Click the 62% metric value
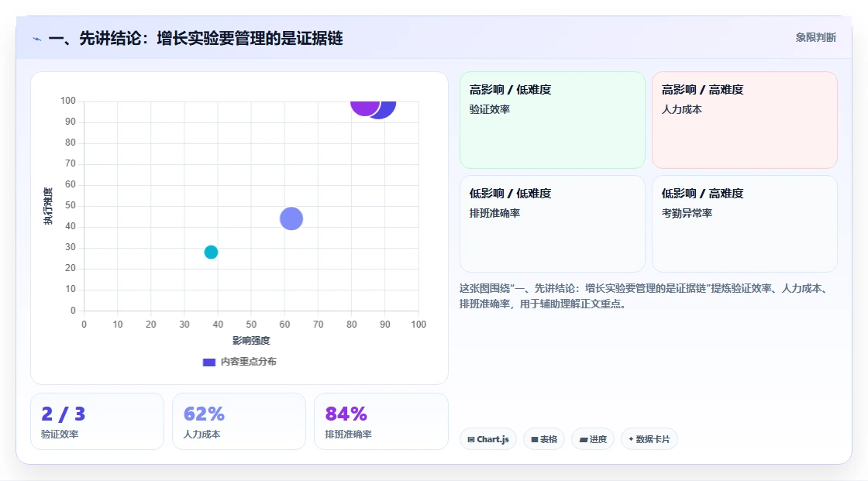The image size is (868, 481). coord(204,414)
